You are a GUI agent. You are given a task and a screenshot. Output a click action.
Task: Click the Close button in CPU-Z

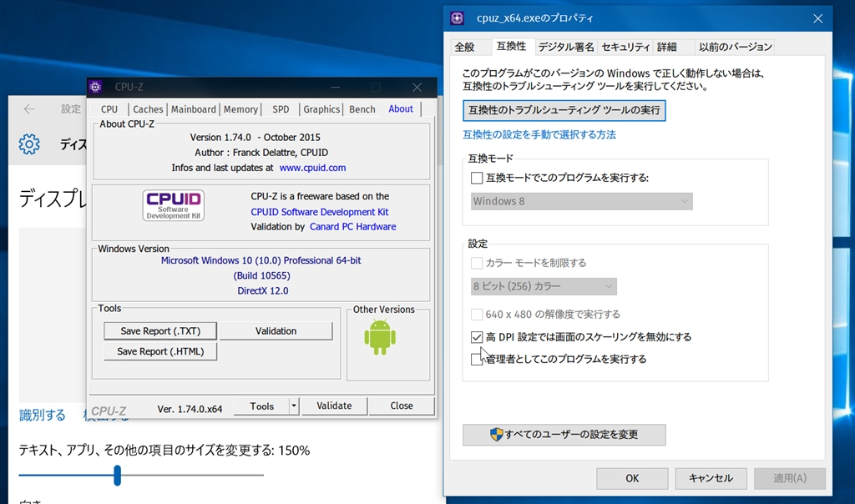click(x=402, y=406)
